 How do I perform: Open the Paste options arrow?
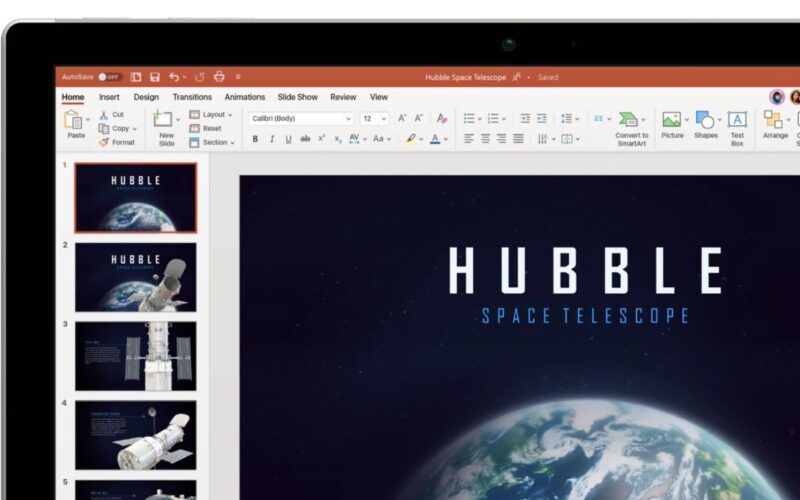point(88,120)
